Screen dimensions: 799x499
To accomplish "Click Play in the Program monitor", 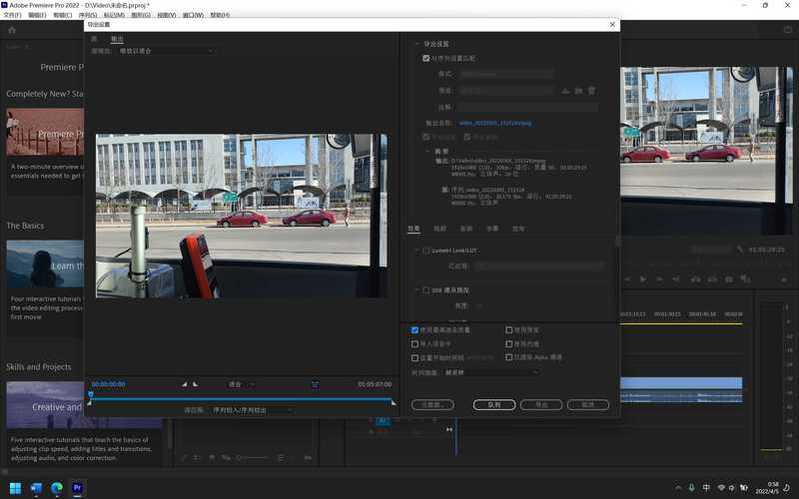I will (x=643, y=279).
